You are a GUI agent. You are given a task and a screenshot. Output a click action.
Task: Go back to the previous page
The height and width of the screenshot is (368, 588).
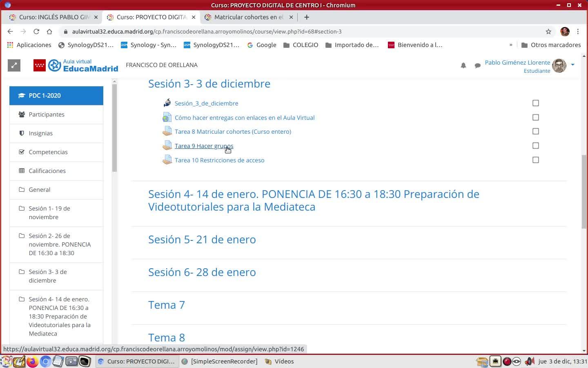[x=10, y=31]
